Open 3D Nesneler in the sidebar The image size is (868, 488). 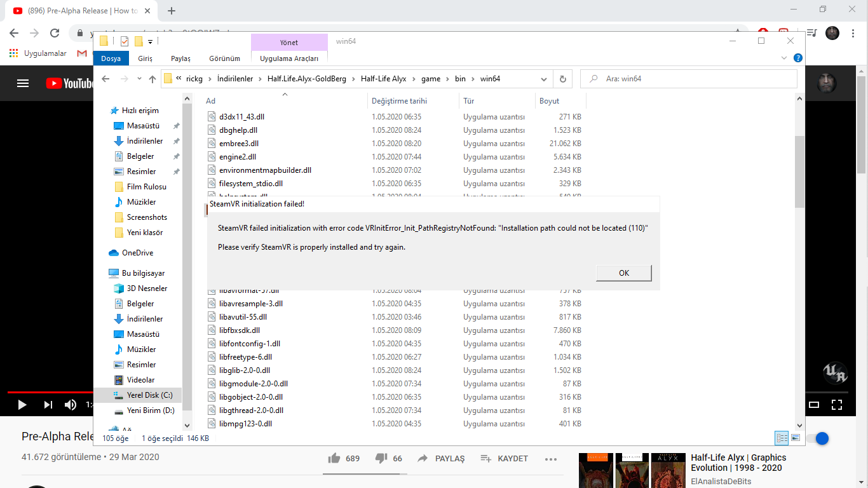147,288
